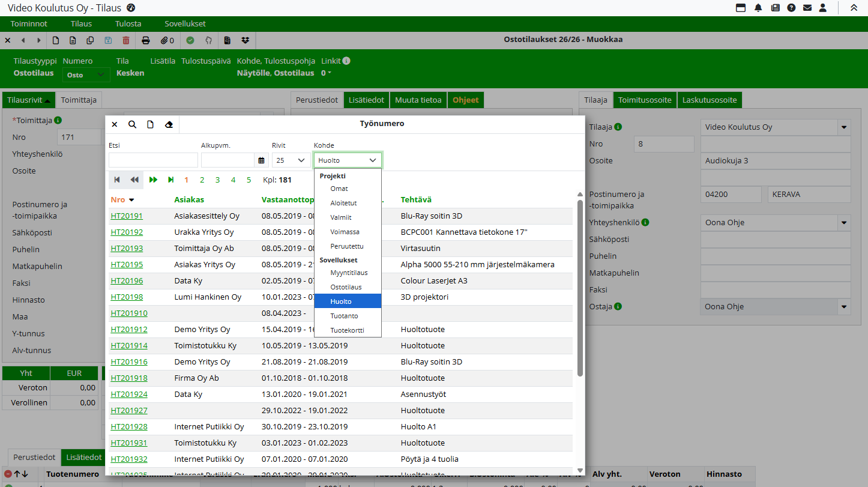This screenshot has height=487, width=868.
Task: Click the red trash delete icon
Action: pyautogui.click(x=125, y=40)
